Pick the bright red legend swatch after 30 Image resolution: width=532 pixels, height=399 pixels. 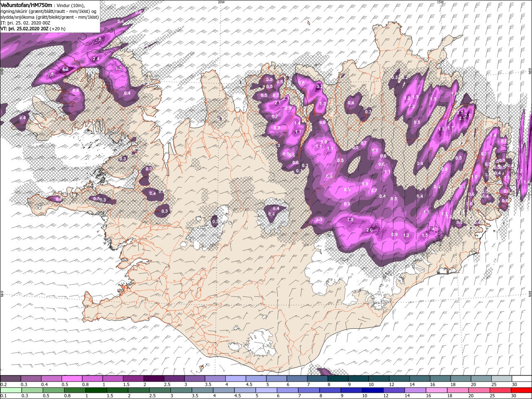point(522,390)
